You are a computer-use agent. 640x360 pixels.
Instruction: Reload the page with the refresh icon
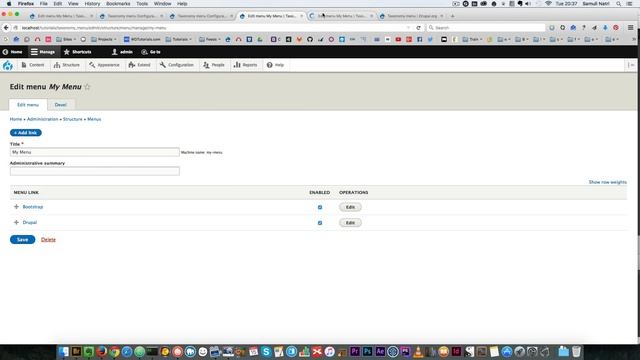(x=418, y=28)
